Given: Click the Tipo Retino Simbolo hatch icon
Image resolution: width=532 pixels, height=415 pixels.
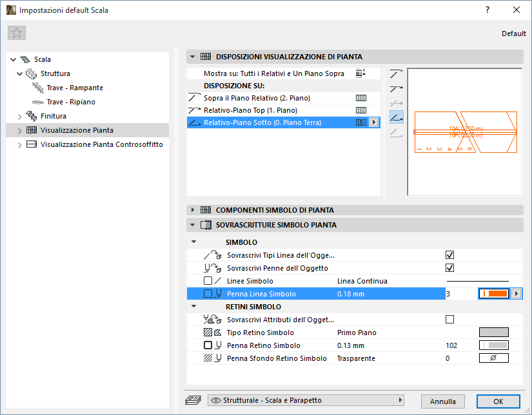Looking at the screenshot, I should point(212,333).
